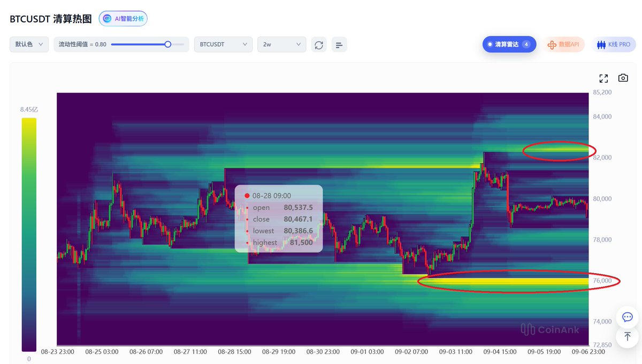The image size is (642, 364).
Task: Click the 78,000 price axis label
Action: [602, 240]
